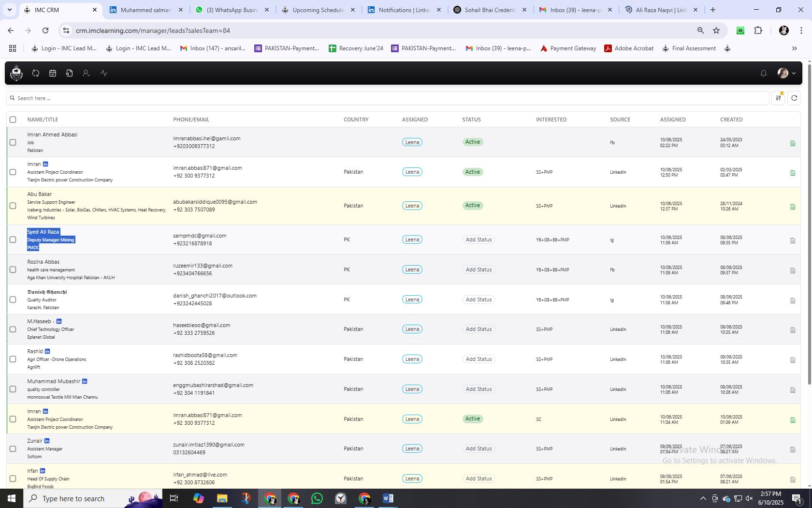Open WhatsApp from the Windows taskbar

click(317, 498)
